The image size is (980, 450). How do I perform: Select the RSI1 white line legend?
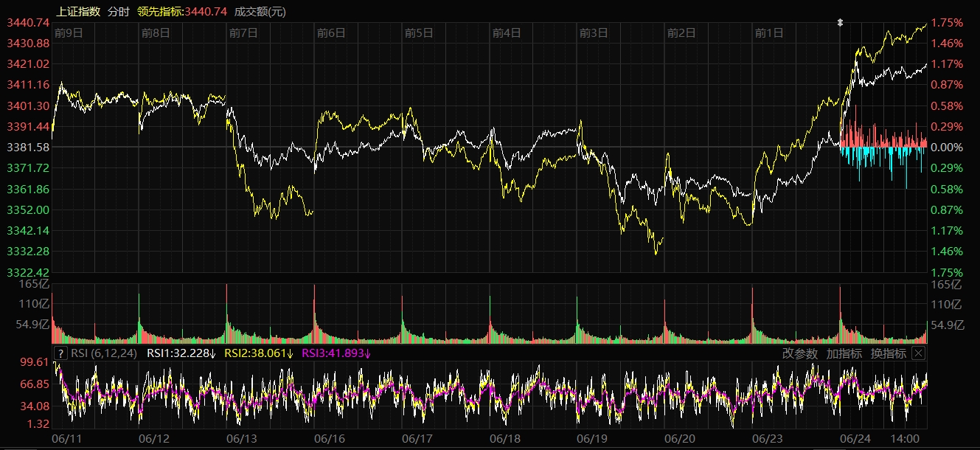[181, 353]
